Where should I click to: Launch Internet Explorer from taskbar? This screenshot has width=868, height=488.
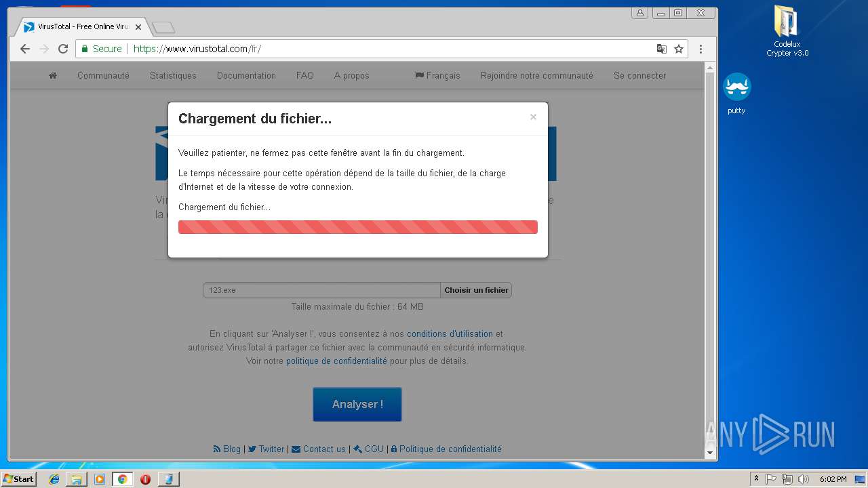[x=54, y=479]
